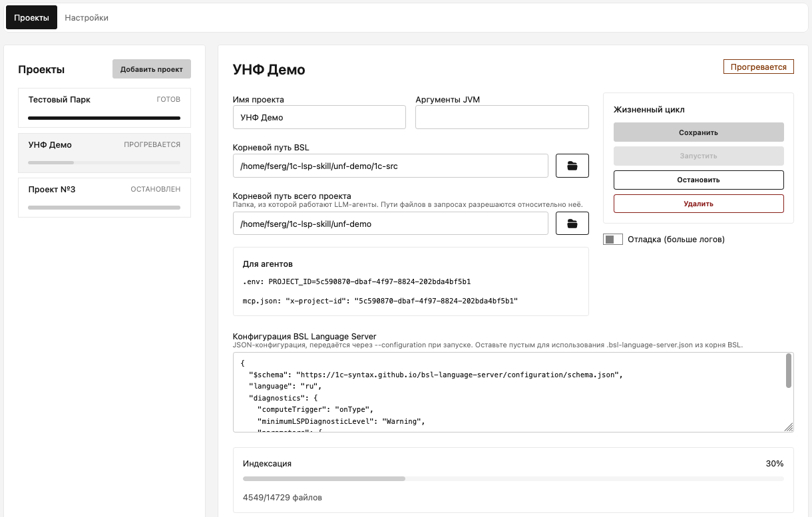812x517 pixels.
Task: Click the Проекты sidebar heading
Action: pos(41,69)
